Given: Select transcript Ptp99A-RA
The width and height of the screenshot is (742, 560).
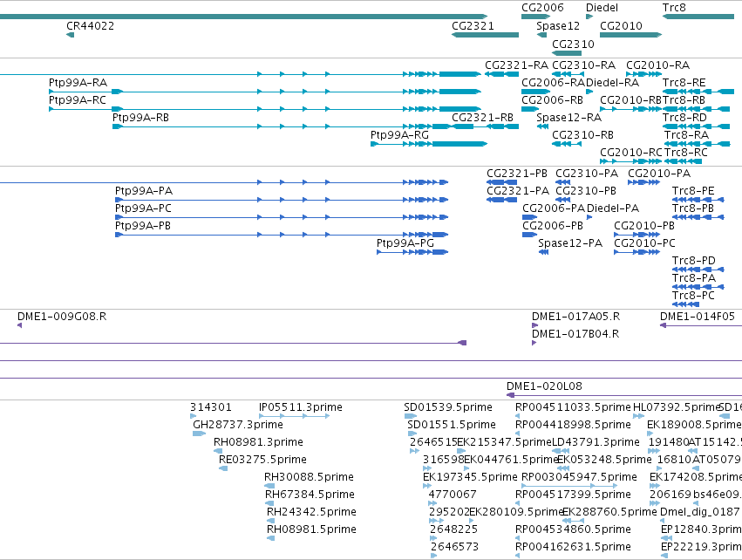Looking at the screenshot, I should click(x=78, y=83).
